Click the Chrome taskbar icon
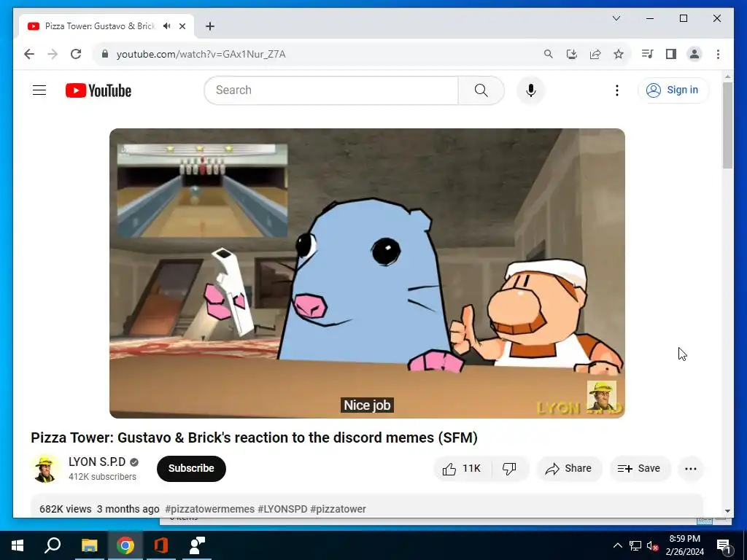This screenshot has width=747, height=560. 125,545
